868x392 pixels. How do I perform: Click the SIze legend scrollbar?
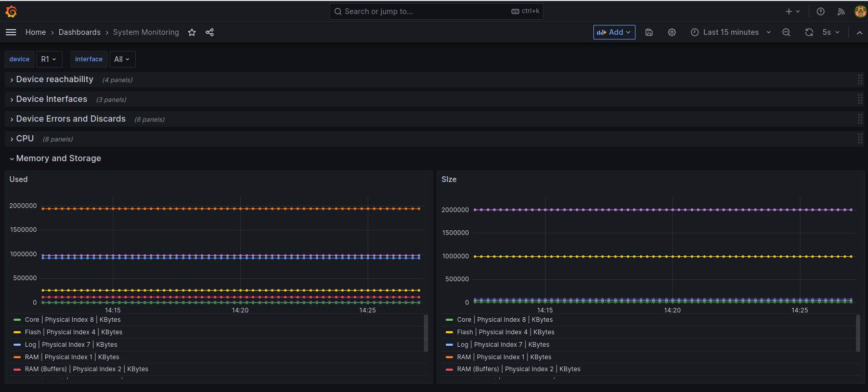858,333
